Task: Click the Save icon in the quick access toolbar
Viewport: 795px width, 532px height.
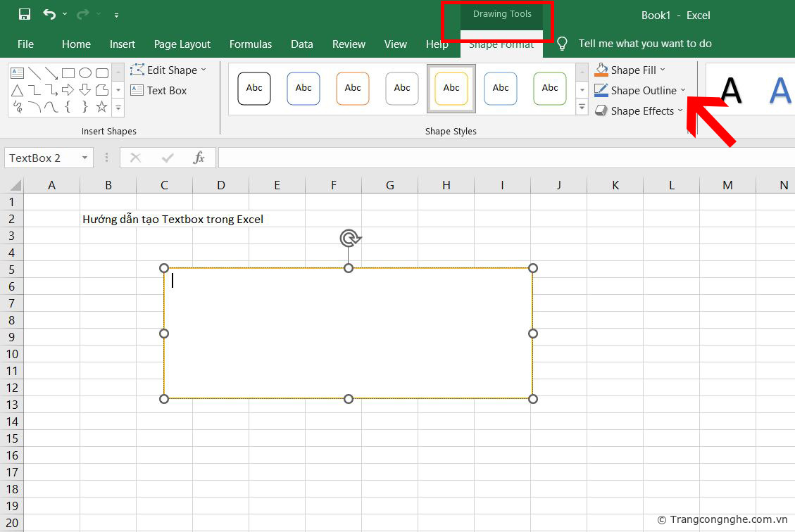Action: 25,15
